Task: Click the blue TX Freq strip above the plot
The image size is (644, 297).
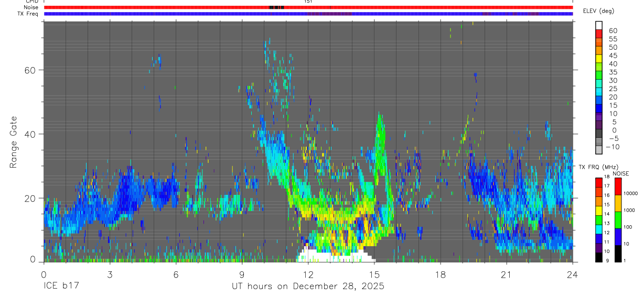Action: point(308,14)
